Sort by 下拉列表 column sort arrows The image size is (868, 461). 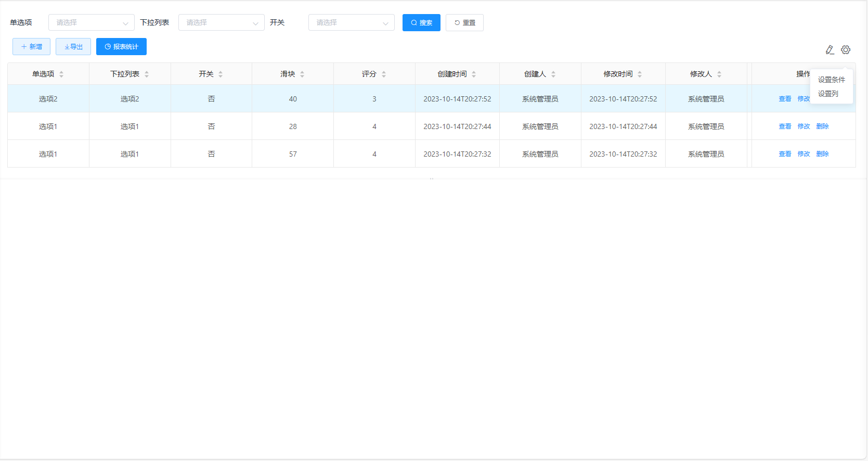tap(147, 74)
